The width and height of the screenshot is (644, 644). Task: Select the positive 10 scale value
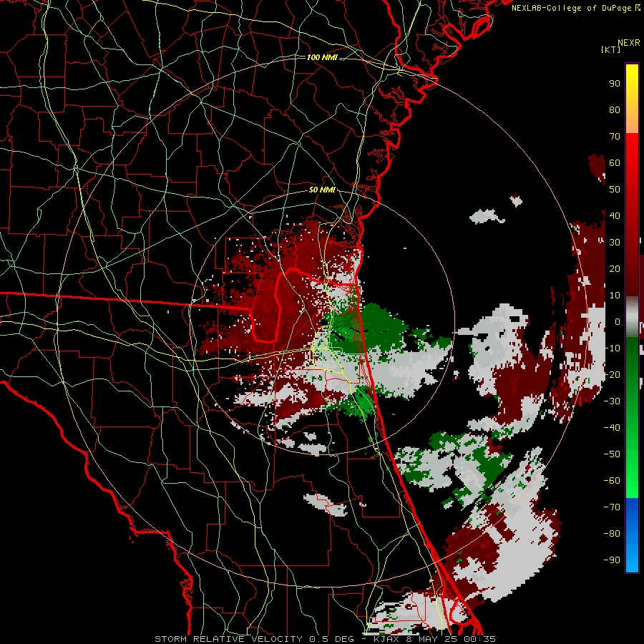(615, 296)
